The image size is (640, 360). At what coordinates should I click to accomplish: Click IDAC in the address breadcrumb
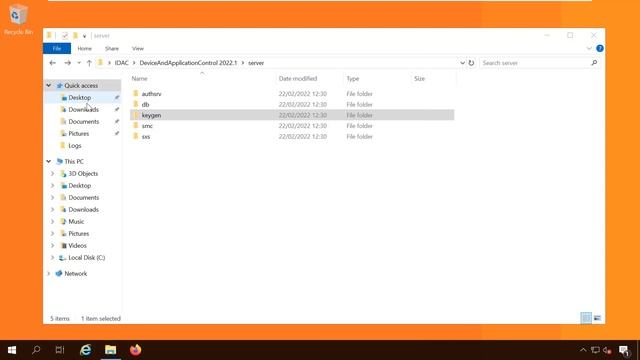coord(121,63)
